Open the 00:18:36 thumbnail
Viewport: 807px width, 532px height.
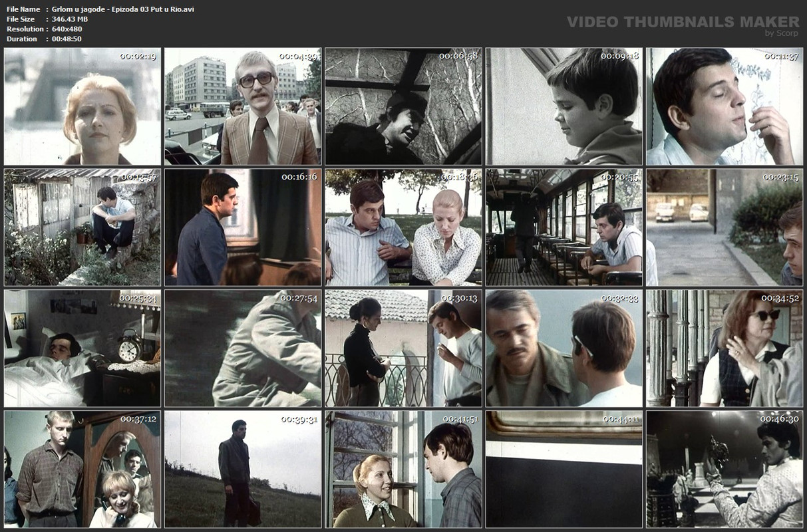click(404, 227)
